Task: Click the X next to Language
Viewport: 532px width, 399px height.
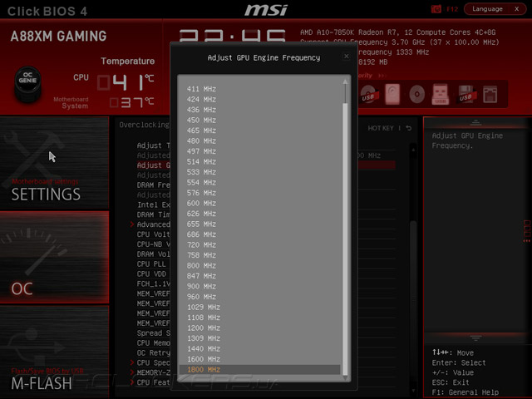Action: click(517, 9)
